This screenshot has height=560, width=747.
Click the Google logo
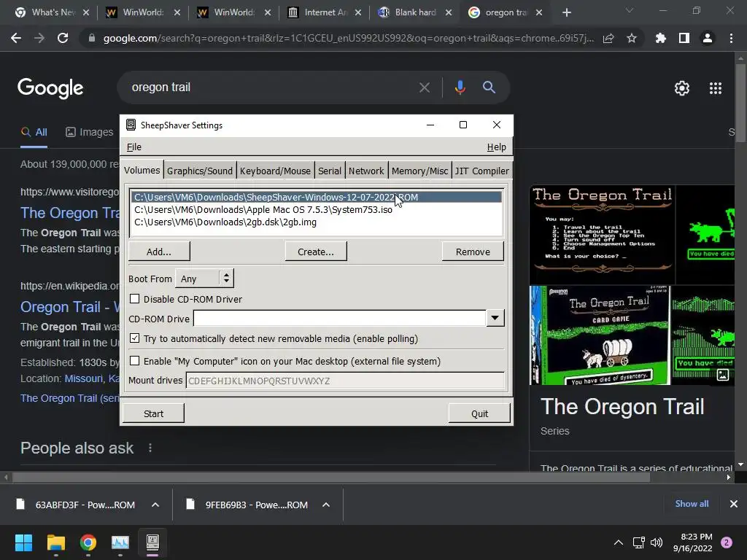(50, 88)
